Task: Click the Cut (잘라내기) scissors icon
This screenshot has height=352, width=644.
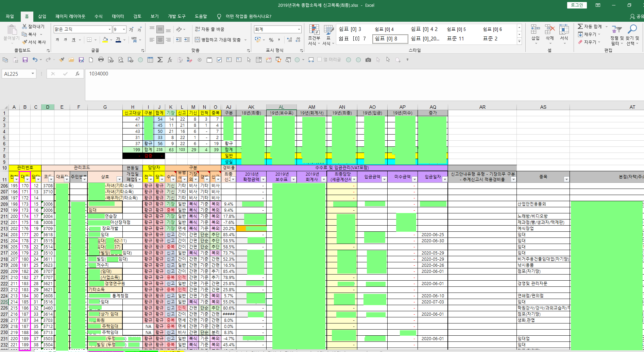Action: 25,27
